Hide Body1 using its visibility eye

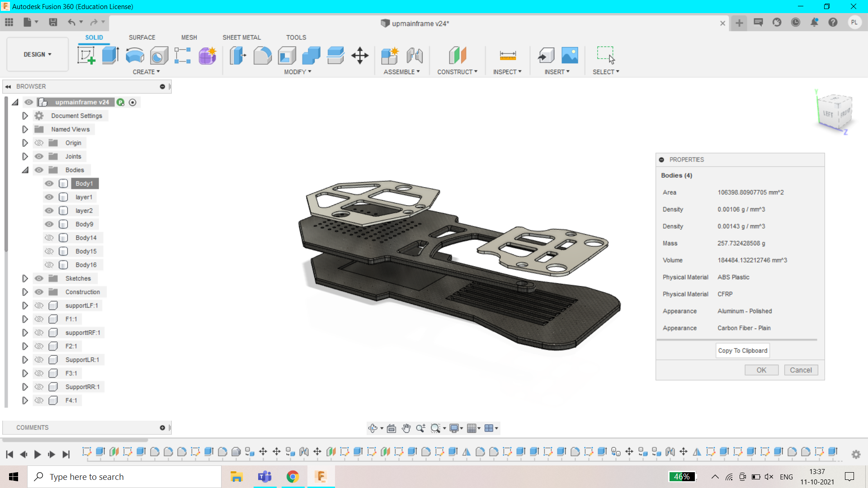pos(49,183)
